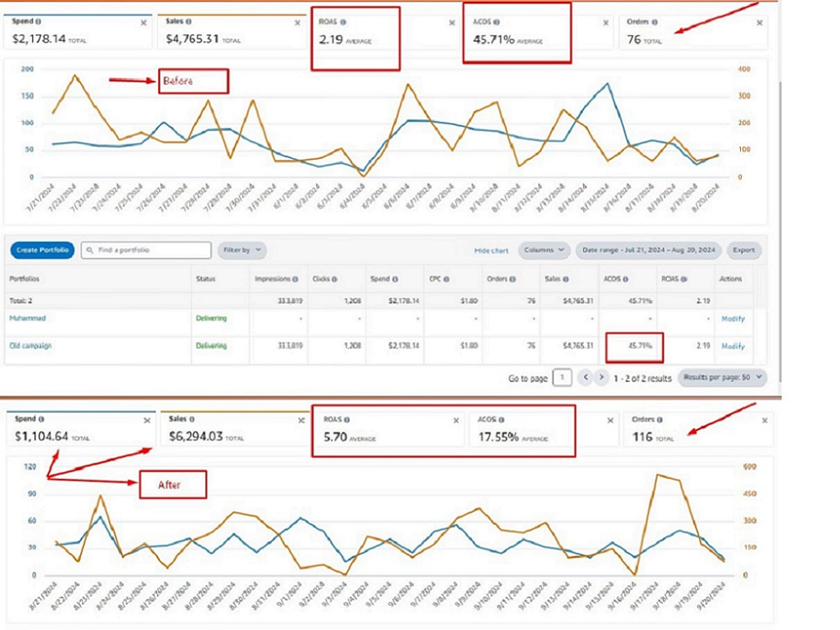840x630 pixels.
Task: Close the Orders 76 metric card
Action: [x=759, y=23]
